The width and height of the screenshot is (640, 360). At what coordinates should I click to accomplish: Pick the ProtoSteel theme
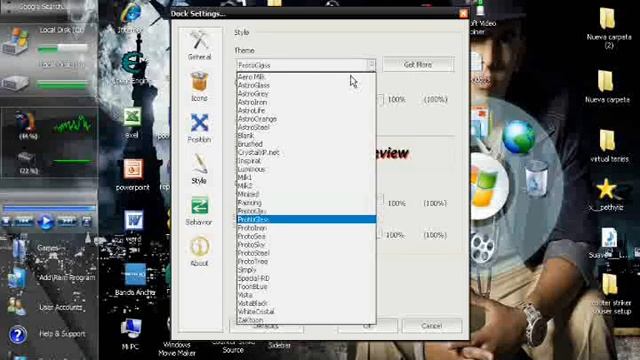[306, 253]
